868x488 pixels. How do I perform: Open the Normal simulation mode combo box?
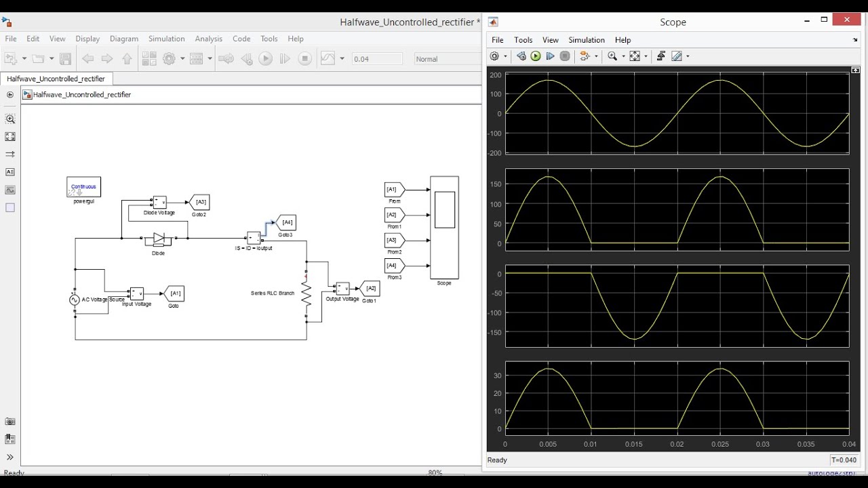point(448,59)
